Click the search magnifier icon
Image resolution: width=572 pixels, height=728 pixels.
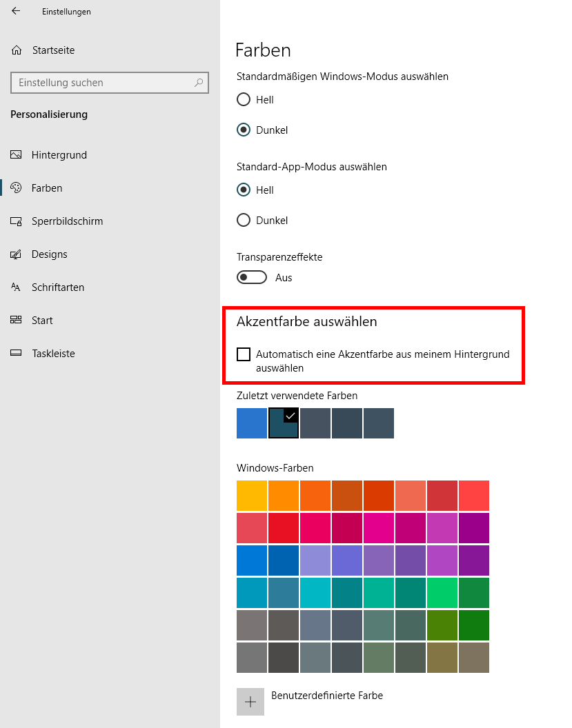[x=199, y=83]
